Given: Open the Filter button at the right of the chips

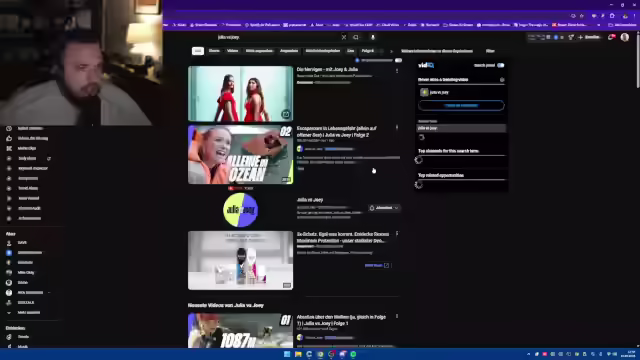Looking at the screenshot, I should (x=490, y=51).
